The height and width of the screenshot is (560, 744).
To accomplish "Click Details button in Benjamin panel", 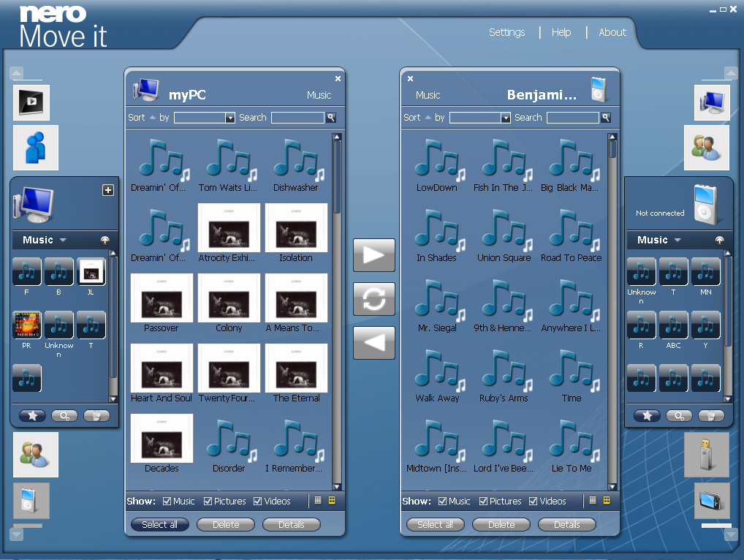I will 566,525.
